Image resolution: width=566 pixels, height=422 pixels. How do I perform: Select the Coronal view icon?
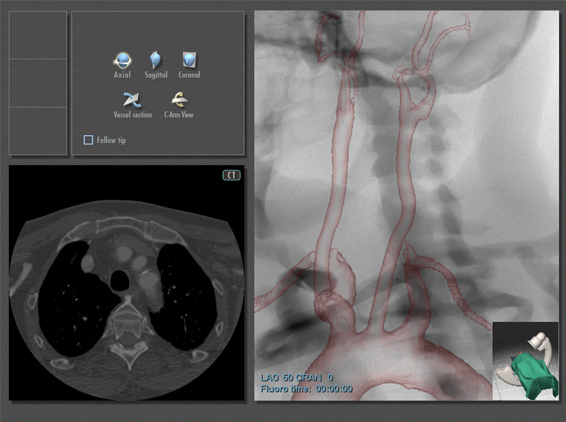pos(189,60)
